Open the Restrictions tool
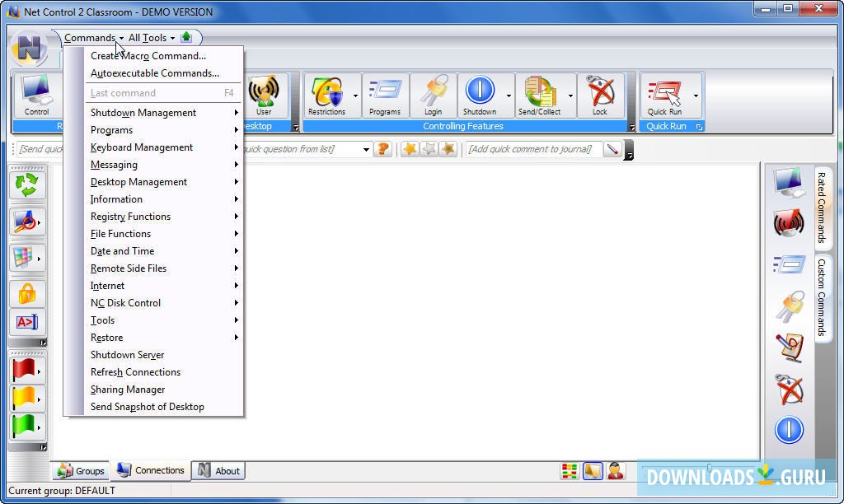The image size is (844, 504). pyautogui.click(x=327, y=96)
